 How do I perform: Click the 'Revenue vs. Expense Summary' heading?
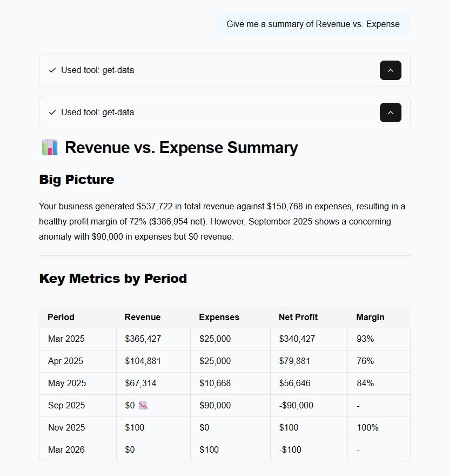click(181, 148)
